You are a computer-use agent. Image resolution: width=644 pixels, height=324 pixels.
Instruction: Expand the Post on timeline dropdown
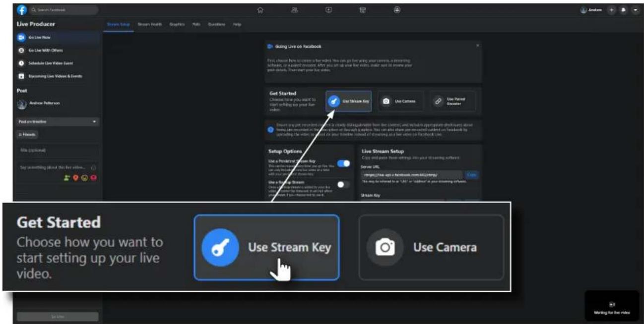(58, 121)
